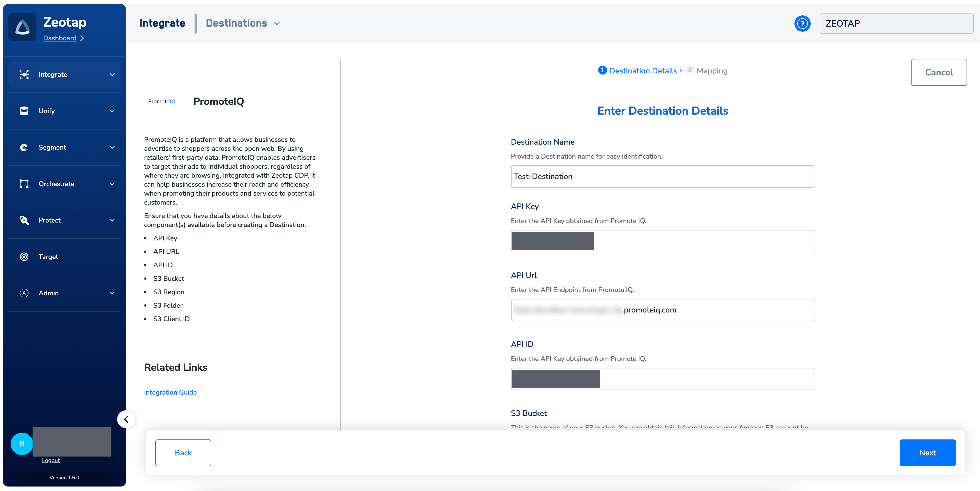Image resolution: width=980 pixels, height=491 pixels.
Task: Click the Next button
Action: pyautogui.click(x=928, y=453)
